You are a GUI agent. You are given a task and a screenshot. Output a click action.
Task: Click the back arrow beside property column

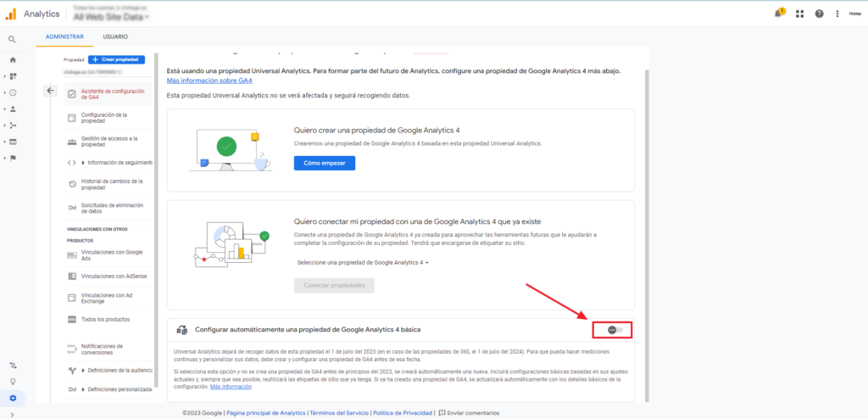coord(50,90)
